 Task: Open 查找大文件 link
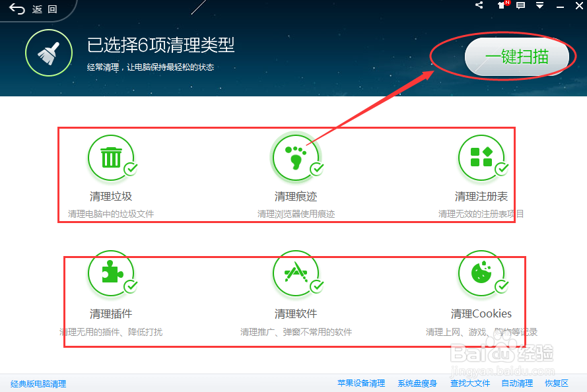click(470, 383)
